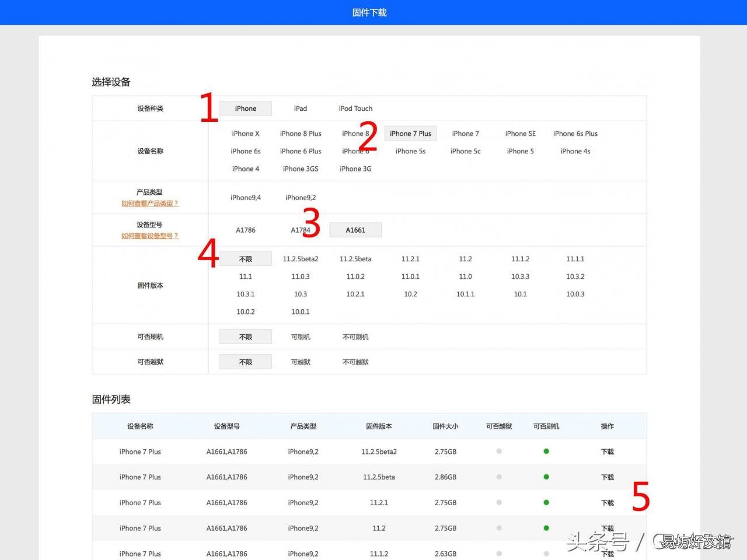Screen dimensions: 747x560
Task: Click the 2.63GB firmware size cell
Action: 445,554
